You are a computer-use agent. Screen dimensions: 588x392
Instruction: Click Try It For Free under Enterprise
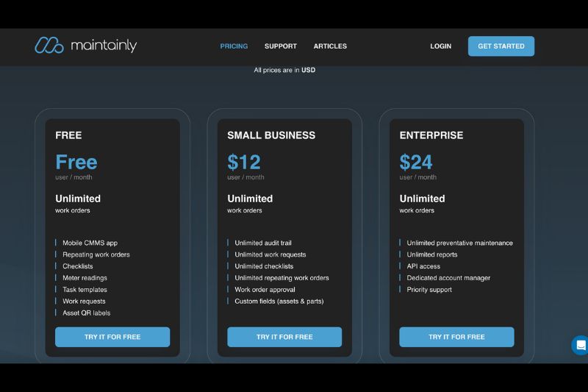click(456, 337)
